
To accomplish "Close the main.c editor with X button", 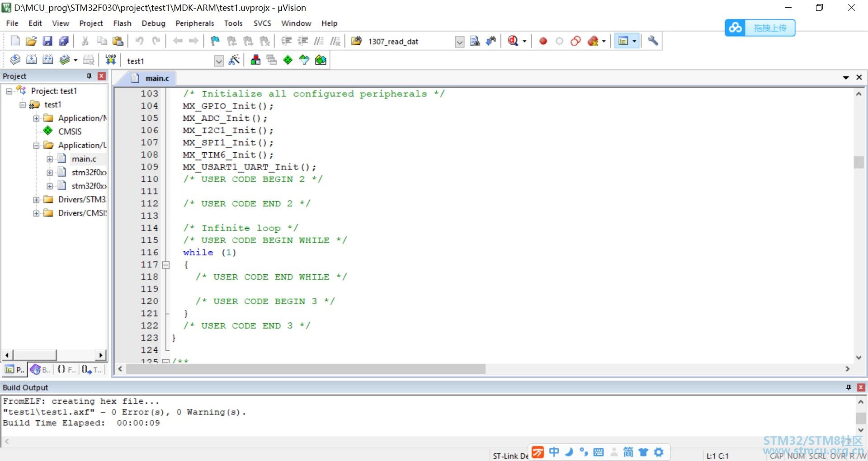I will click(x=859, y=78).
